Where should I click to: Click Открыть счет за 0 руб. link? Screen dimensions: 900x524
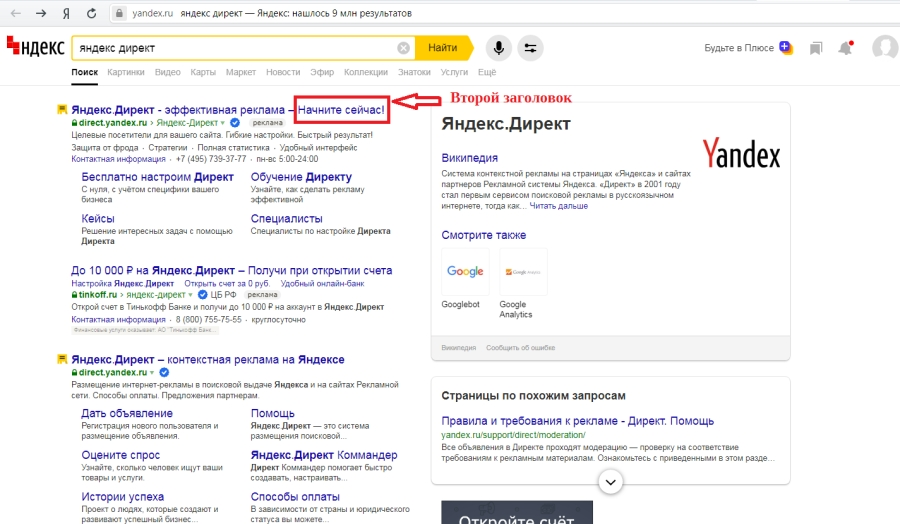(x=227, y=284)
